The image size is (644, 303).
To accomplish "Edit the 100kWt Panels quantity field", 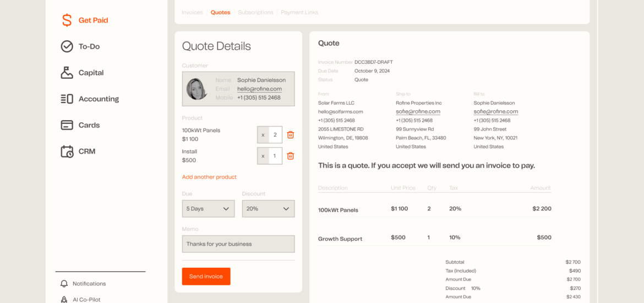I will [275, 135].
